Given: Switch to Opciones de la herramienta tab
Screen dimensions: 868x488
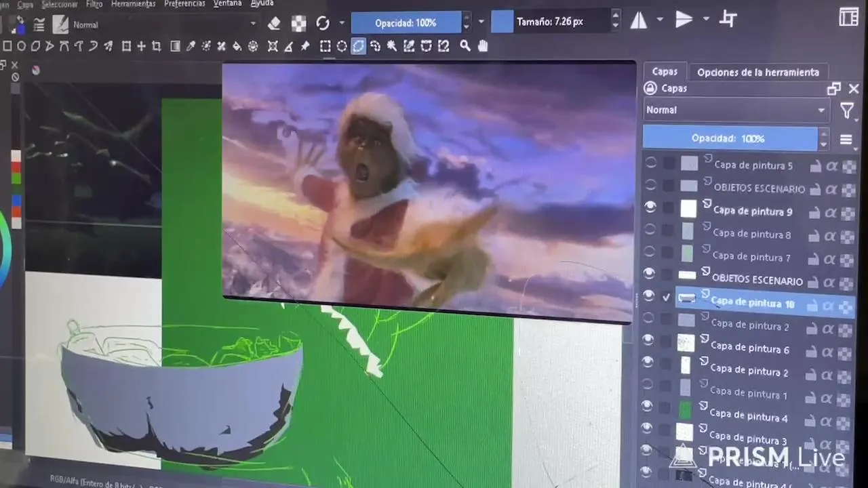Looking at the screenshot, I should click(x=757, y=72).
